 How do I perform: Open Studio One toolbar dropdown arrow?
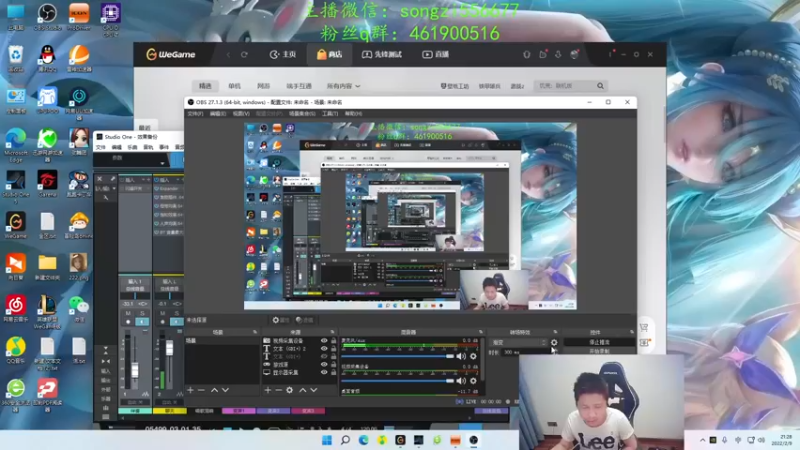(x=162, y=163)
